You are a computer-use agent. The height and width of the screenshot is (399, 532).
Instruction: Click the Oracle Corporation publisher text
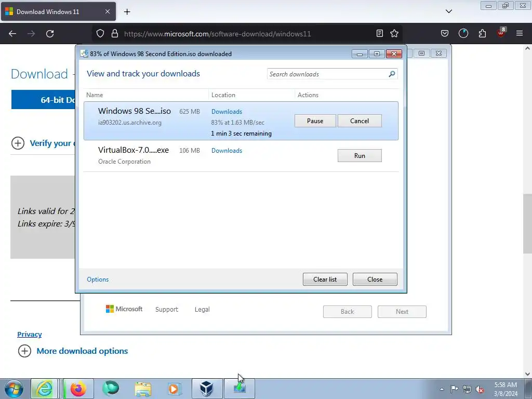tap(124, 162)
